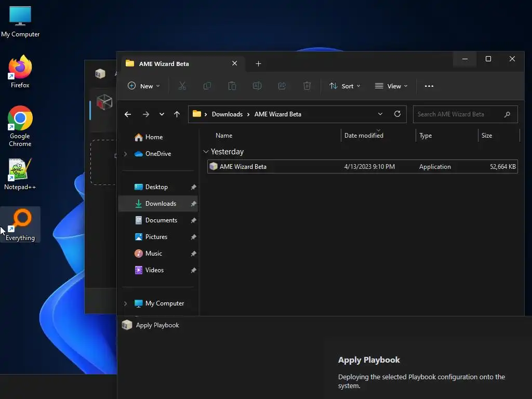The width and height of the screenshot is (532, 399).
Task: Click the pin icon next to Documents
Action: coord(193,220)
